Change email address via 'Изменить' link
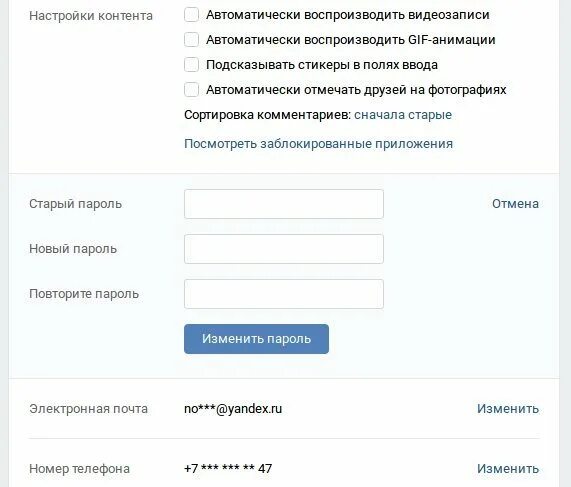The width and height of the screenshot is (571, 487). pyautogui.click(x=508, y=409)
